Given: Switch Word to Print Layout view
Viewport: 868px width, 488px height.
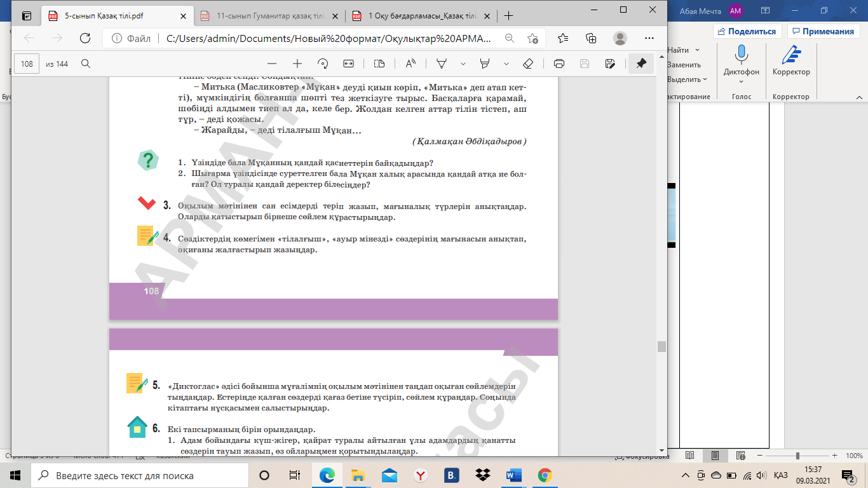Looking at the screenshot, I should coord(715,456).
